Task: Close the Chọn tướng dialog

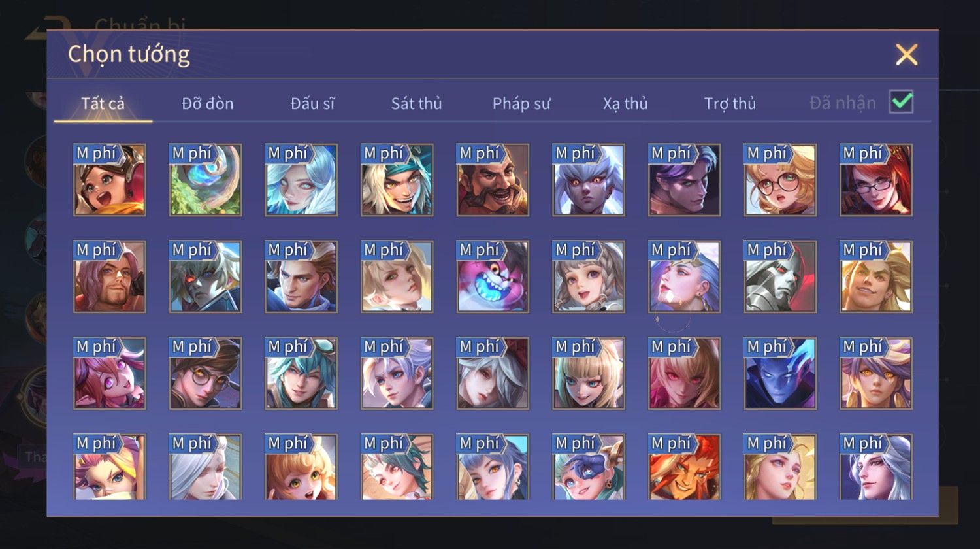Action: click(907, 55)
